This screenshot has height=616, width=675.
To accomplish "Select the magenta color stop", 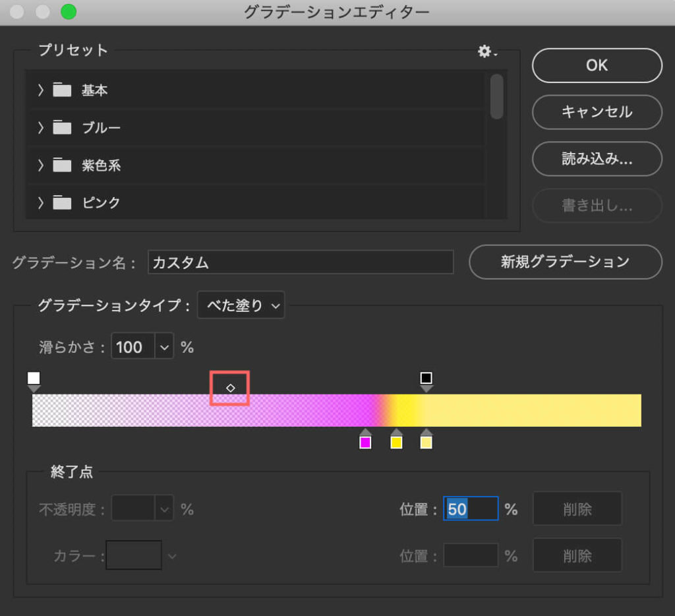I will click(x=365, y=439).
